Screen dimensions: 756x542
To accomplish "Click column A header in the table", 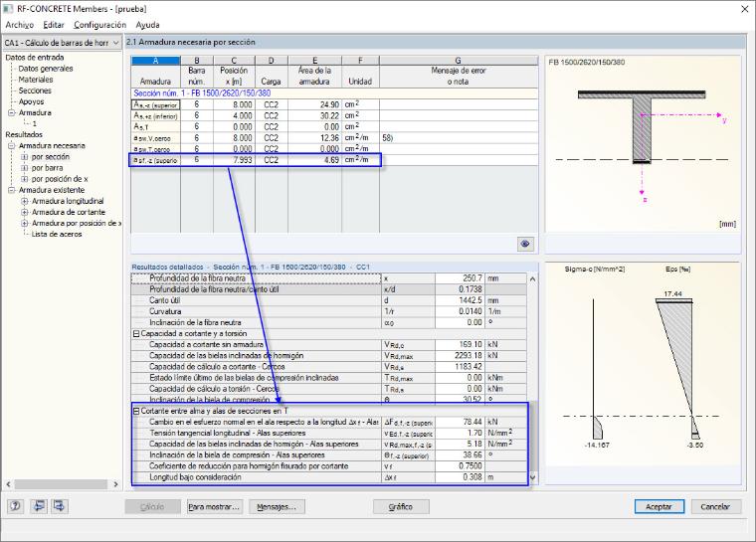I will [x=155, y=61].
